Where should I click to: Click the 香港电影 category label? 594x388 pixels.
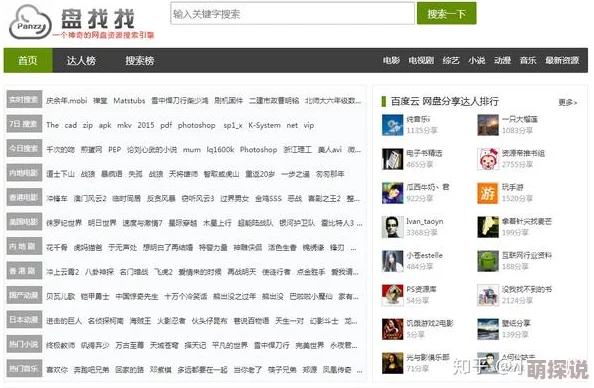click(x=24, y=197)
